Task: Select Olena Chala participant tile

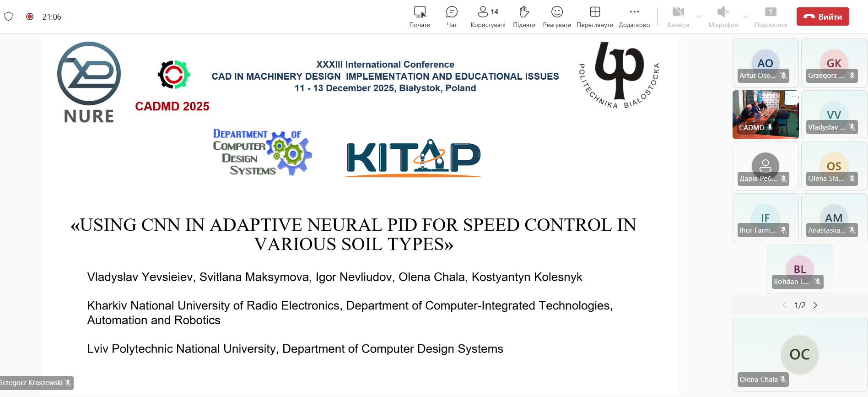Action: point(799,354)
